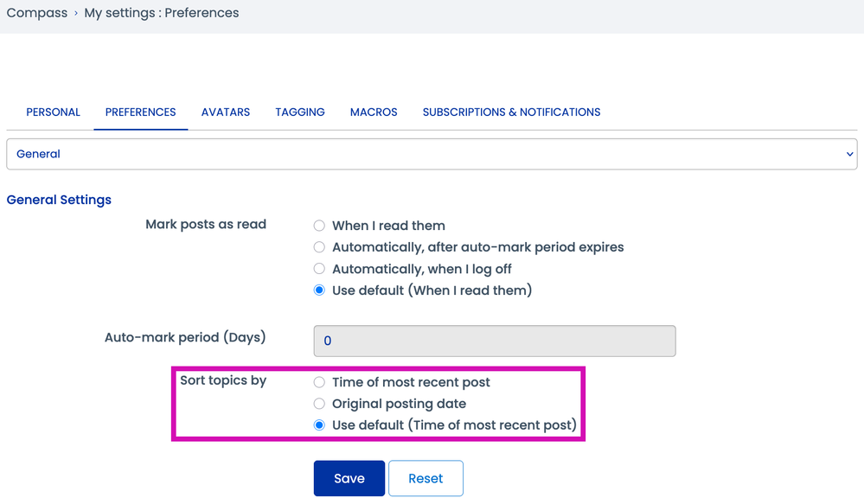Select "Use default (Time of most recent post)"
864x504 pixels.
pos(319,425)
